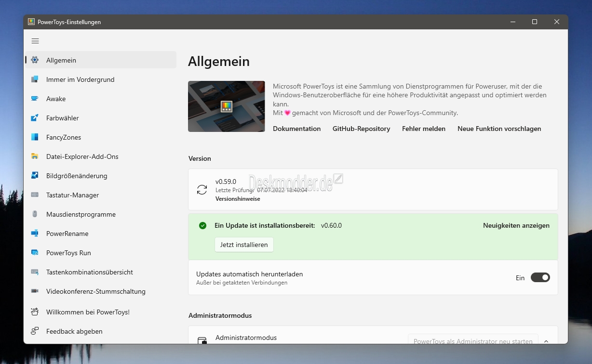This screenshot has height=364, width=592.
Task: Click the Mausdienstprogramme mouse icon
Action: [x=35, y=214]
